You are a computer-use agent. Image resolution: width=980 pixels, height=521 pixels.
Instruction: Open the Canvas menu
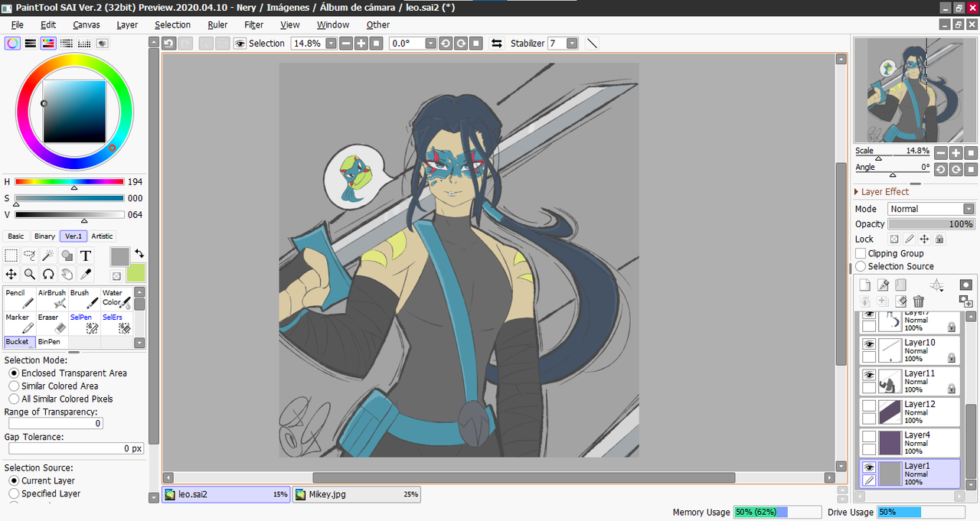tap(87, 25)
